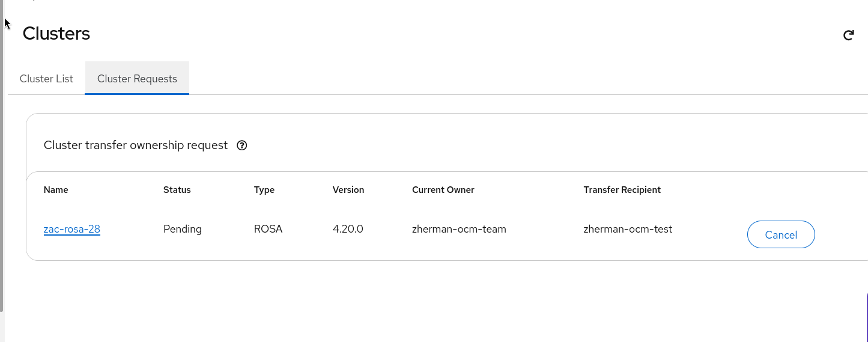This screenshot has height=342, width=868.
Task: Click the 4.20.0 version cell
Action: click(x=348, y=229)
